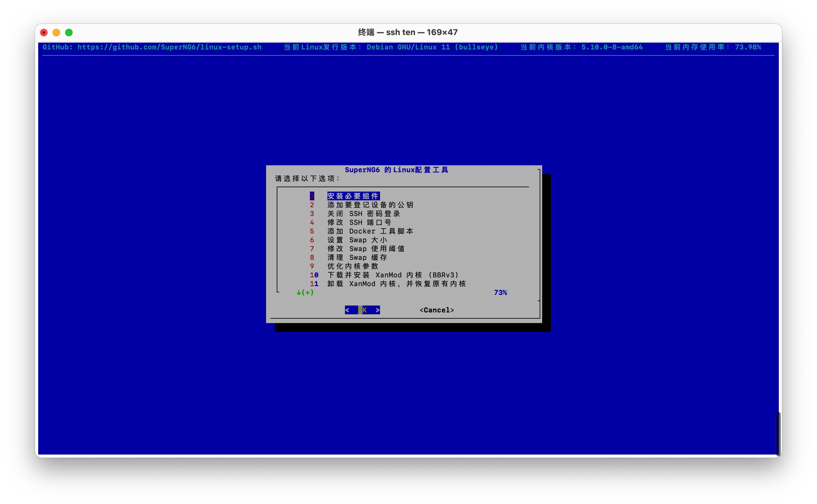This screenshot has height=504, width=817.
Task: Click the green scroll-down indicator ↓(+)
Action: [x=305, y=292]
